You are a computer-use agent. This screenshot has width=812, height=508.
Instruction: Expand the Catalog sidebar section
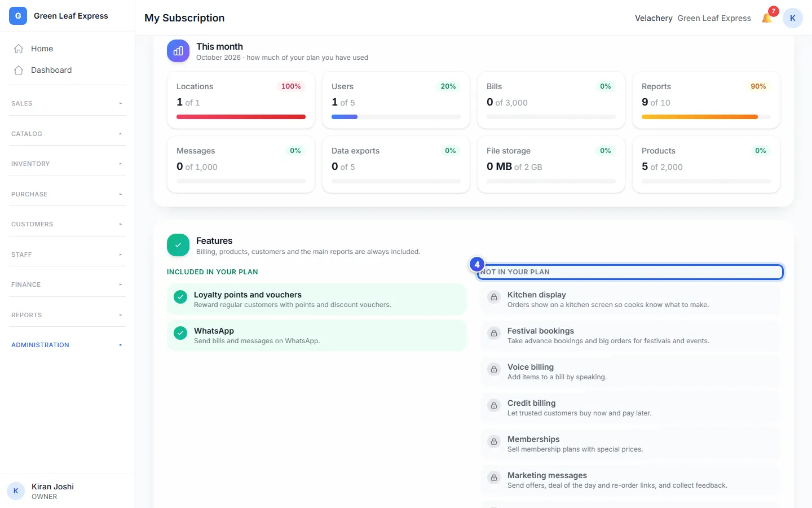[x=67, y=134]
